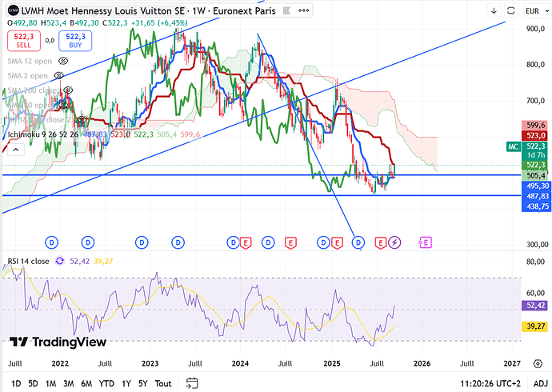
Task: Select the YTD time range
Action: [x=106, y=383]
